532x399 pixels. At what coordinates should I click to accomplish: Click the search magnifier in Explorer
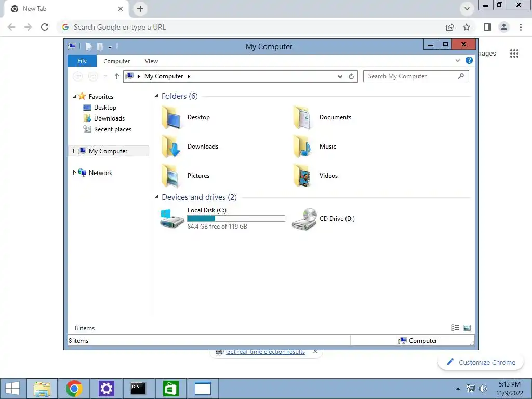tap(461, 76)
